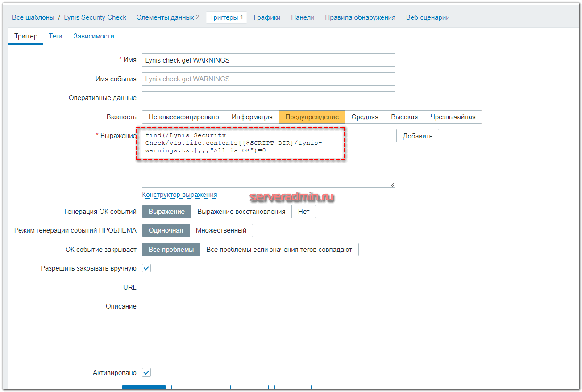Set severity to Высокая
The height and width of the screenshot is (392, 582).
coord(404,117)
